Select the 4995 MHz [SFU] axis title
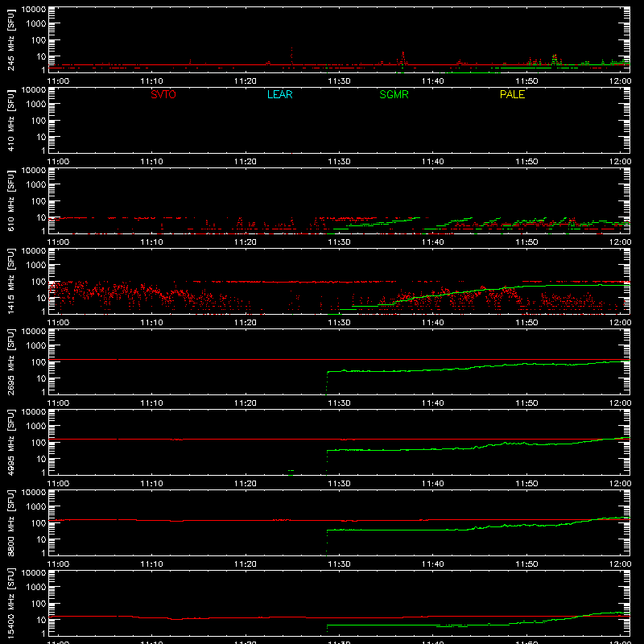644x644 pixels. (10, 442)
